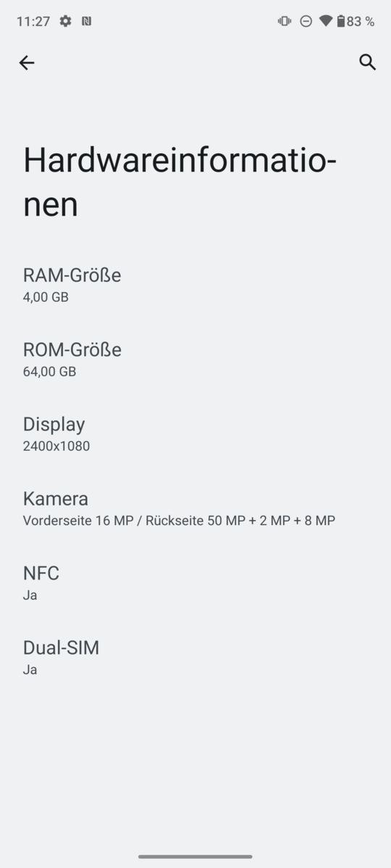
Task: Tap the 83 % battery percentage text
Action: pyautogui.click(x=361, y=22)
